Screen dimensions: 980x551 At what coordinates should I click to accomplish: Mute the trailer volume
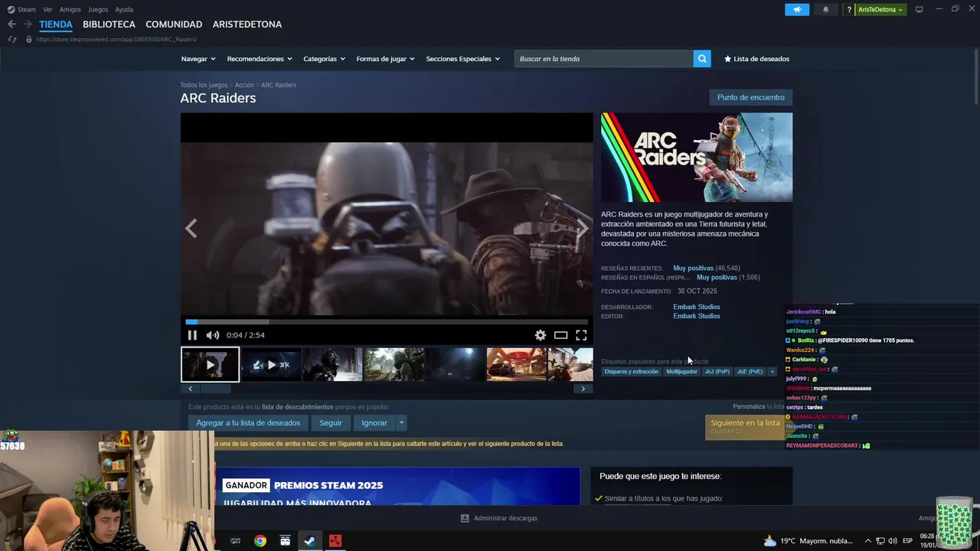click(213, 335)
